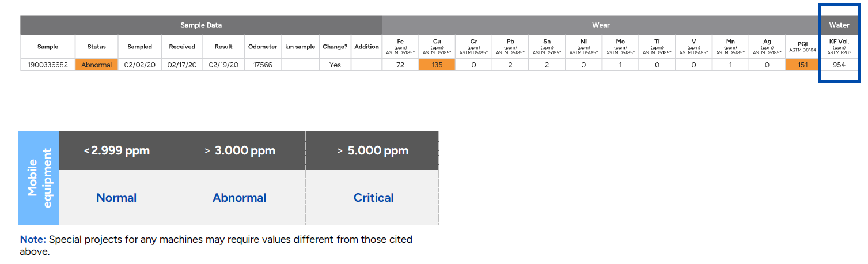The height and width of the screenshot is (264, 868).
Task: Select the Normal threshold cell
Action: point(116,198)
